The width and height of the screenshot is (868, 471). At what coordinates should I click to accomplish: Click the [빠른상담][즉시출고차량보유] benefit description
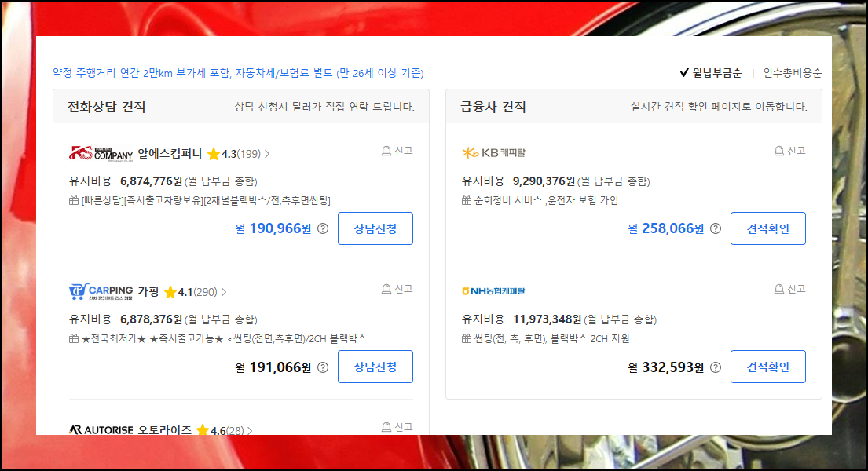206,200
